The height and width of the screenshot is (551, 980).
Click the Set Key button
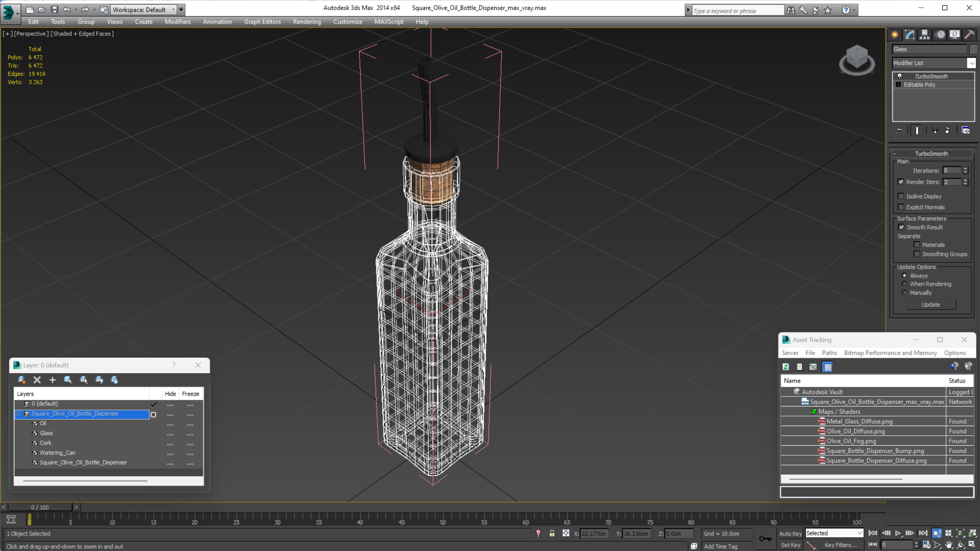(790, 545)
